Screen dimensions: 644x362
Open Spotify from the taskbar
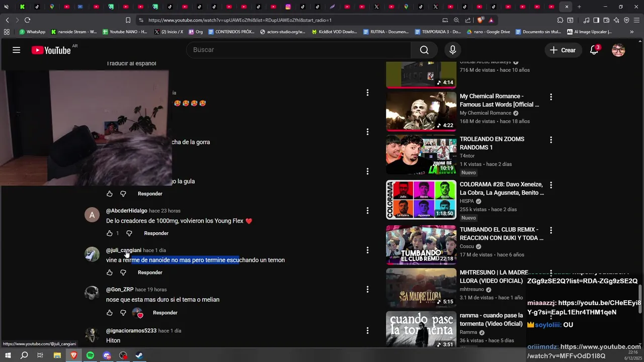pos(90,355)
